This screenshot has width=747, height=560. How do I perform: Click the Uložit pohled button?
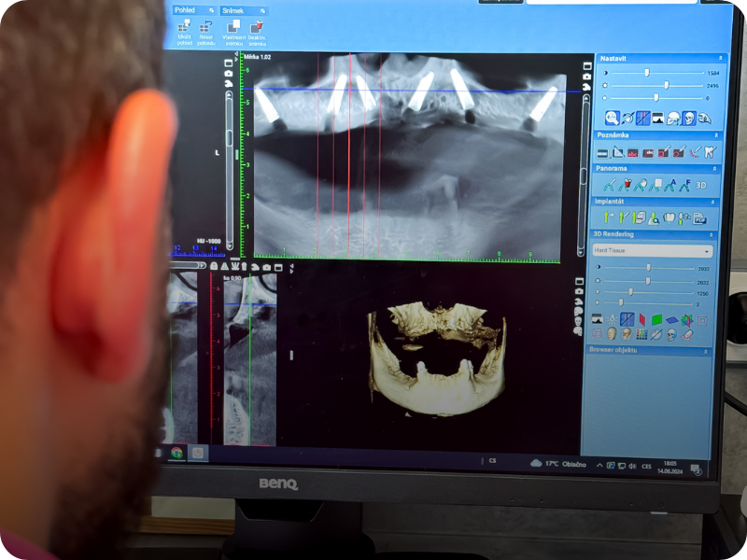(184, 28)
